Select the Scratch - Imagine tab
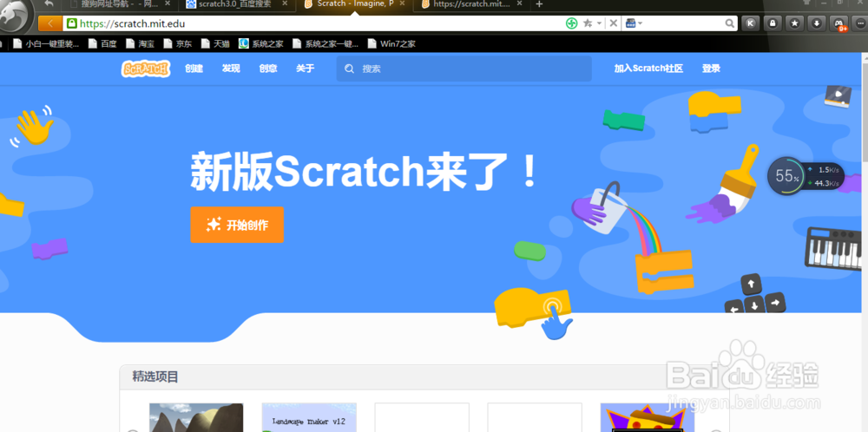The width and height of the screenshot is (868, 432). click(x=355, y=3)
